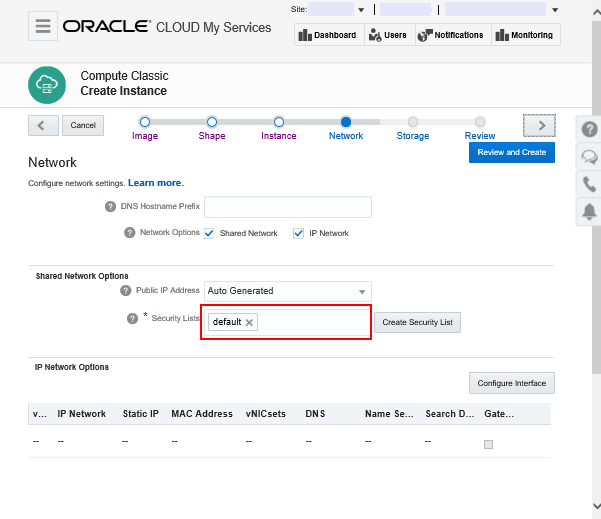Toggle the IP Network checkbox
The width and height of the screenshot is (601, 519).
point(298,233)
